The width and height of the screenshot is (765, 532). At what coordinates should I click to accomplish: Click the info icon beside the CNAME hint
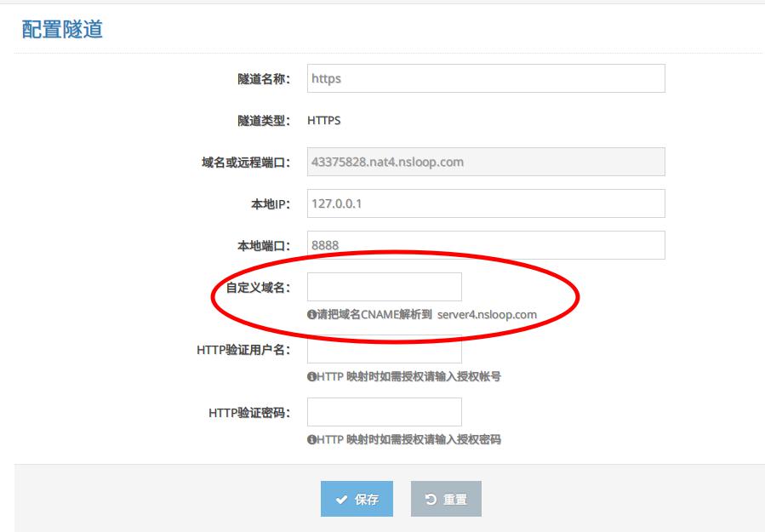pos(311,314)
